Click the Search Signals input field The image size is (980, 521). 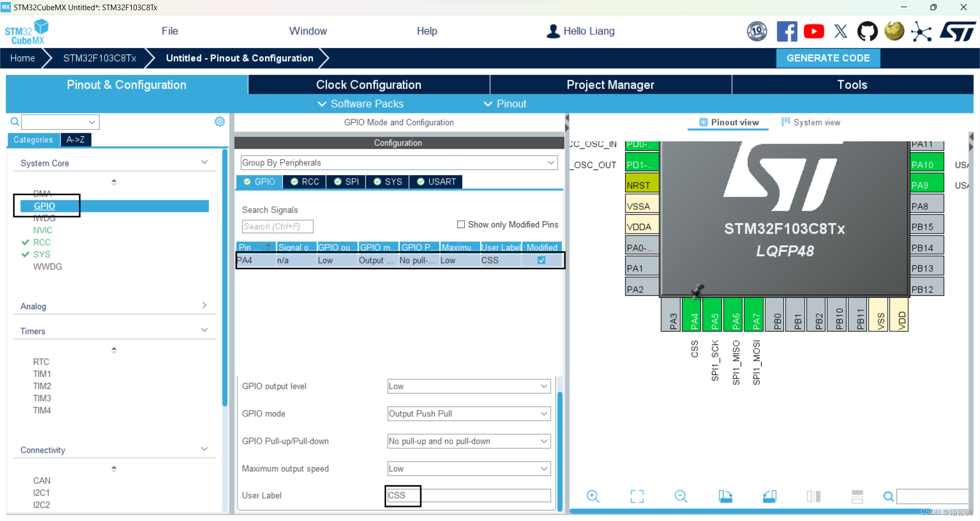click(277, 226)
